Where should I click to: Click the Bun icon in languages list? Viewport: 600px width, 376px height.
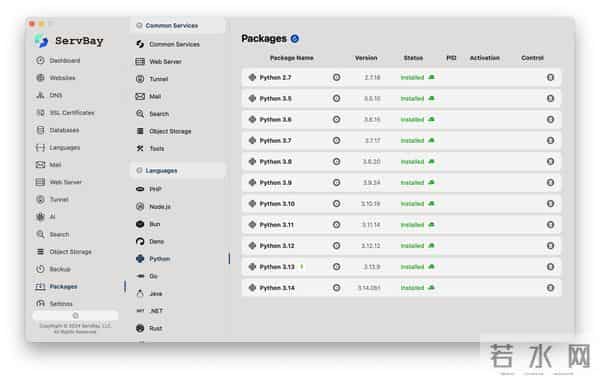pos(140,224)
